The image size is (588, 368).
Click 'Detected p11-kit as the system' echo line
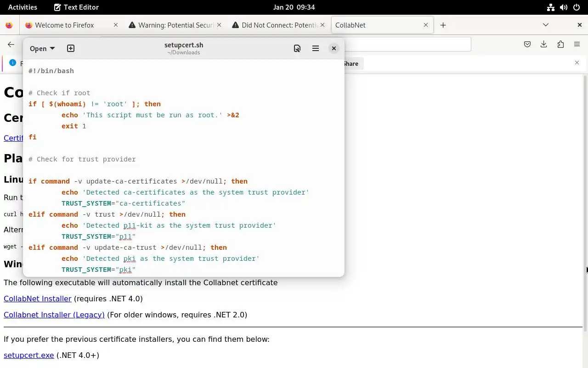(169, 225)
